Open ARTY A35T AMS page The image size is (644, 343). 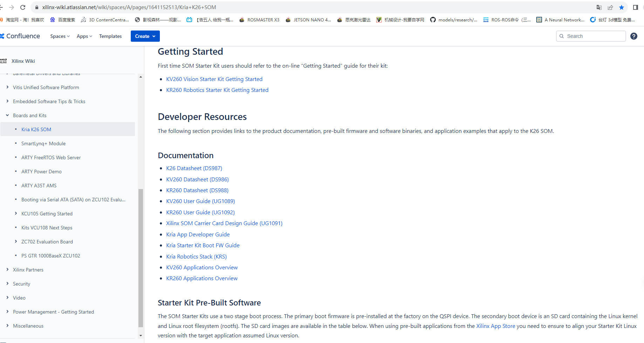(x=39, y=186)
